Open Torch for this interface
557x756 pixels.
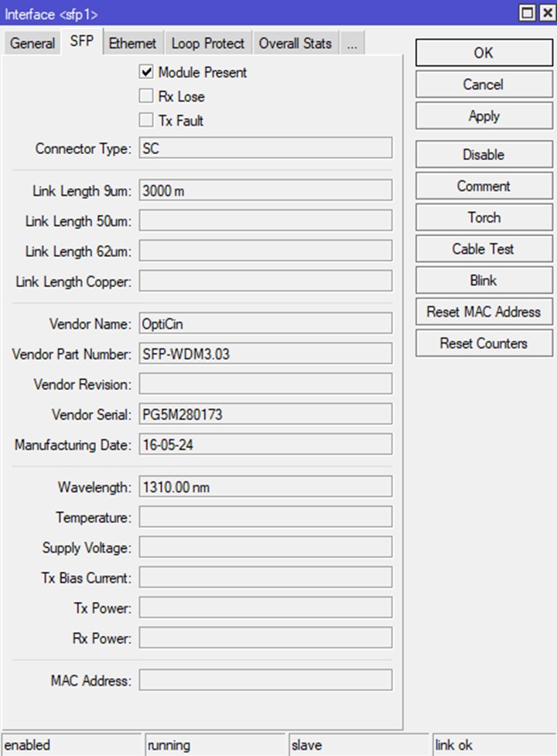click(x=484, y=217)
